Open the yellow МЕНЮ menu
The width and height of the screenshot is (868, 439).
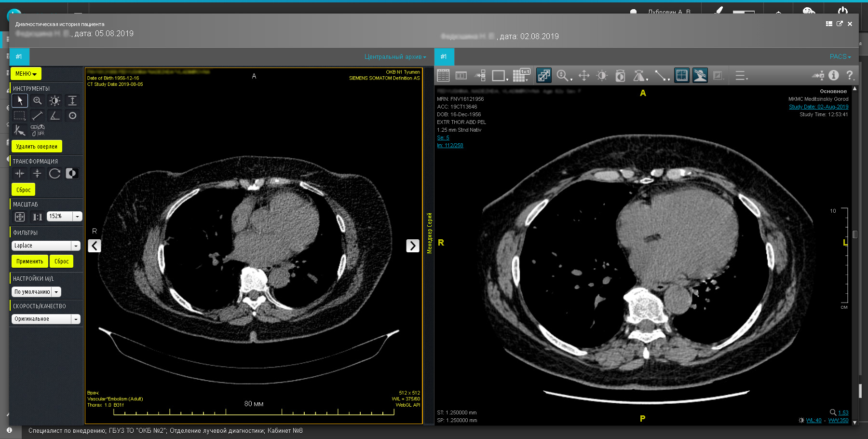point(26,74)
